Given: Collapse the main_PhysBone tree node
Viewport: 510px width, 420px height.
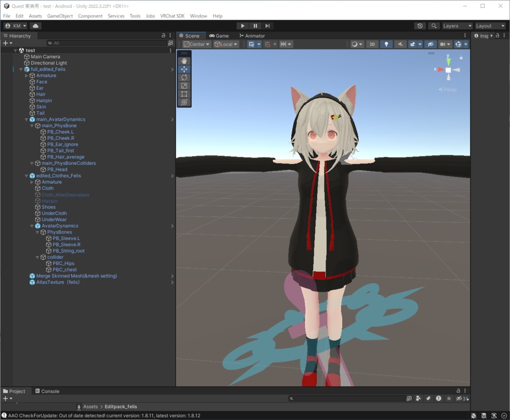Looking at the screenshot, I should pyautogui.click(x=32, y=126).
